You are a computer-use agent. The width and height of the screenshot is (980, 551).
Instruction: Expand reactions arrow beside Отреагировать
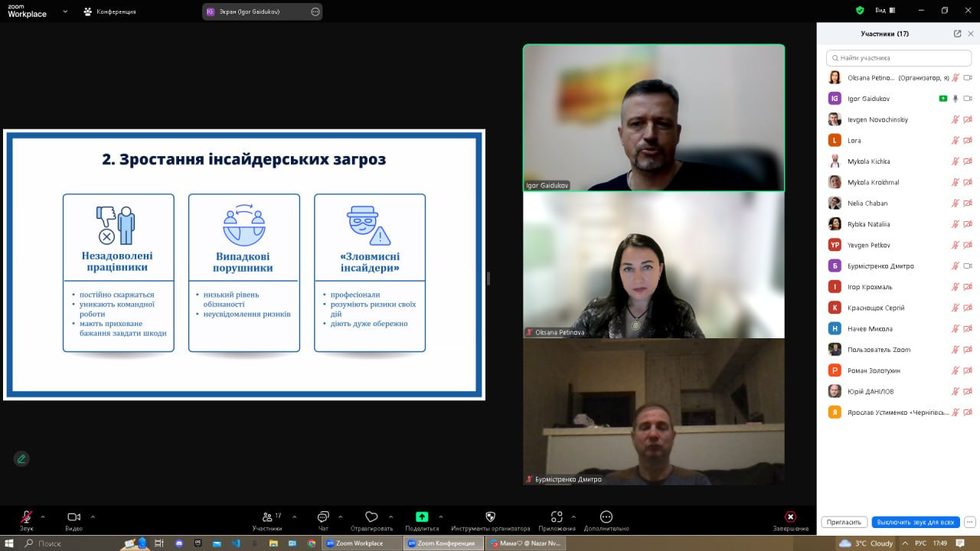pyautogui.click(x=390, y=517)
